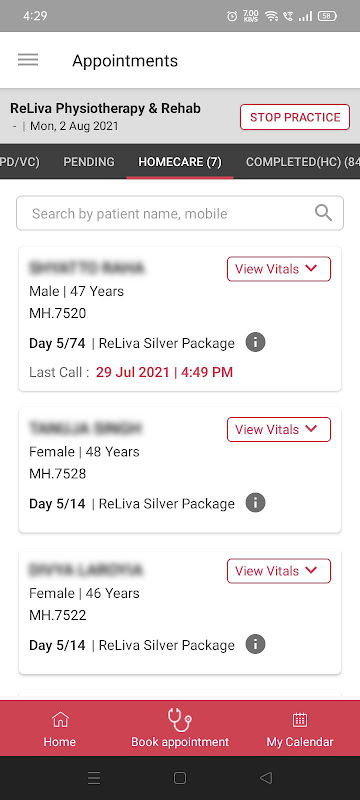The height and width of the screenshot is (800, 360).
Task: Tap the search magnifier icon
Action: [323, 213]
